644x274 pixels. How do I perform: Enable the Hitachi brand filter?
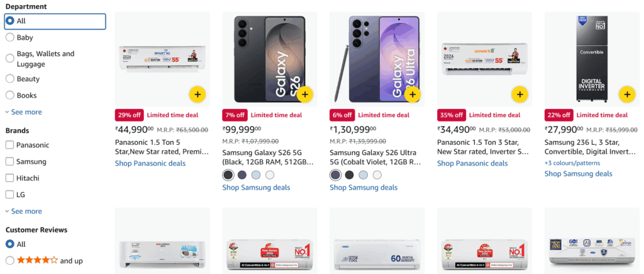coord(10,178)
